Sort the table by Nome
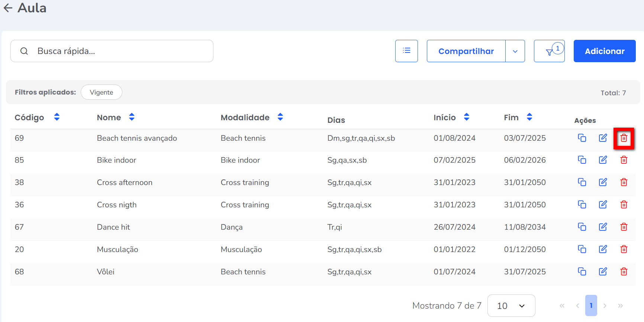 132,117
